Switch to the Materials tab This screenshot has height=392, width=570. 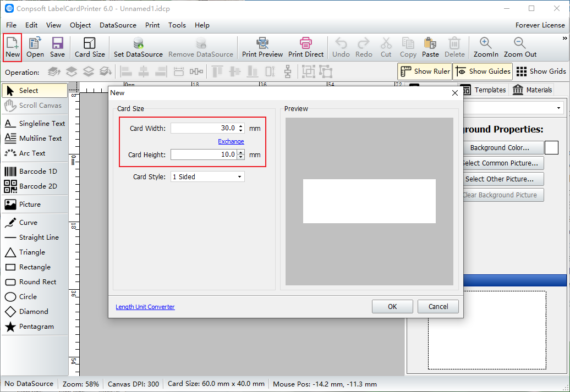coord(532,90)
